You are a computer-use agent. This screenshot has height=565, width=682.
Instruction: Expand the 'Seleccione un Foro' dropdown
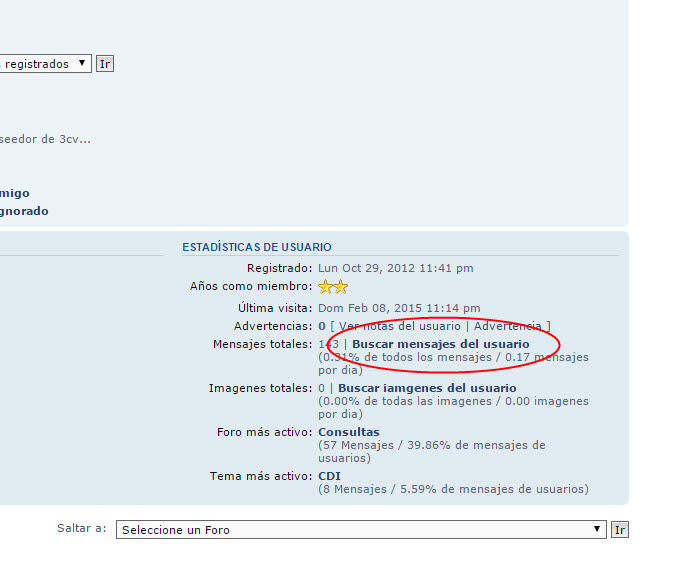361,530
